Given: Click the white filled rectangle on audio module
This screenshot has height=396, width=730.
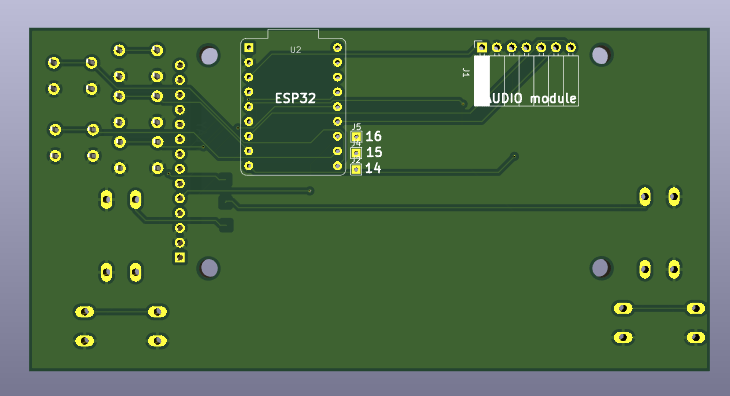Looking at the screenshot, I should click(x=482, y=81).
